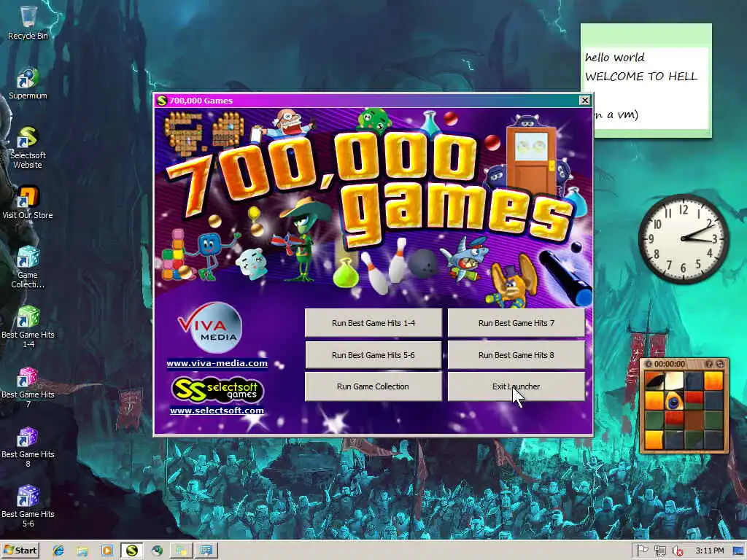Click Run Best Game Hits 5-6 button
The width and height of the screenshot is (747, 560).
click(x=373, y=355)
